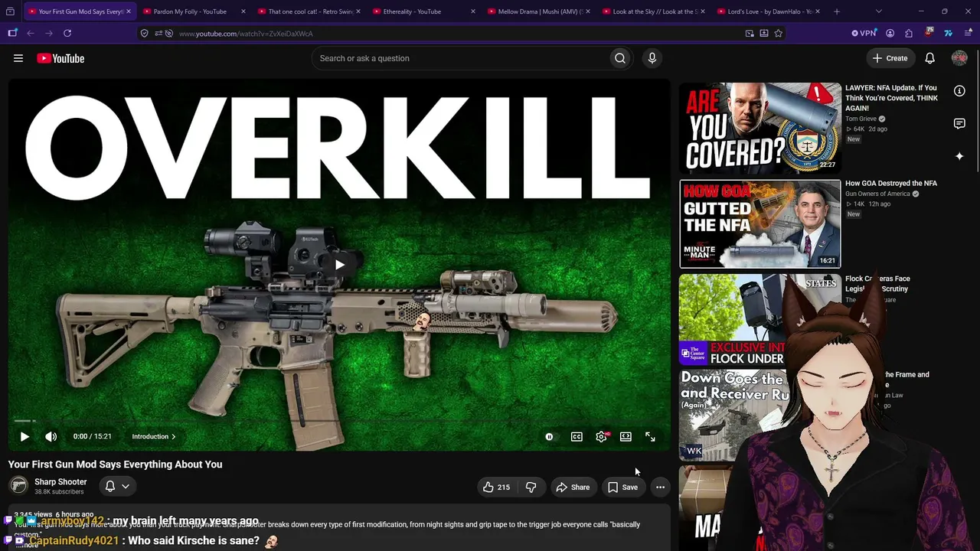Open a new browser tab

(x=837, y=11)
